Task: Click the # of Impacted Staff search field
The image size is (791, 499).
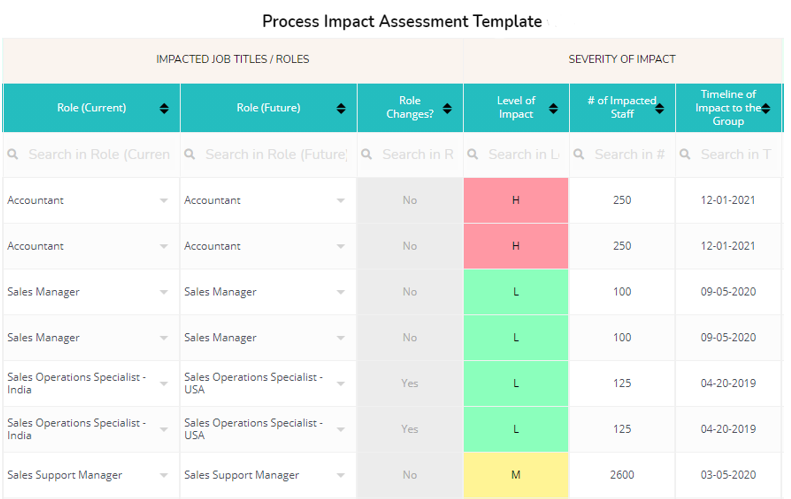Action: pos(629,155)
